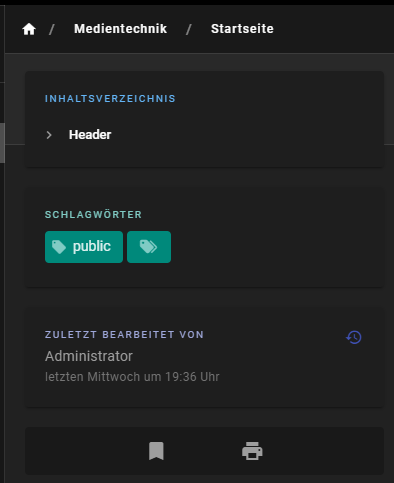Image resolution: width=394 pixels, height=483 pixels.
Task: Select the Administrator author name
Action: pos(89,356)
